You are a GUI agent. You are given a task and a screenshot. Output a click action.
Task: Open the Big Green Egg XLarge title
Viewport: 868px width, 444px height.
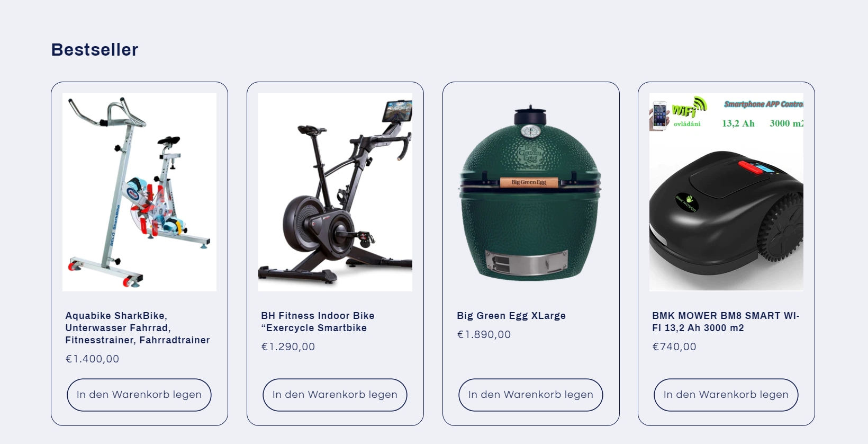(x=511, y=316)
